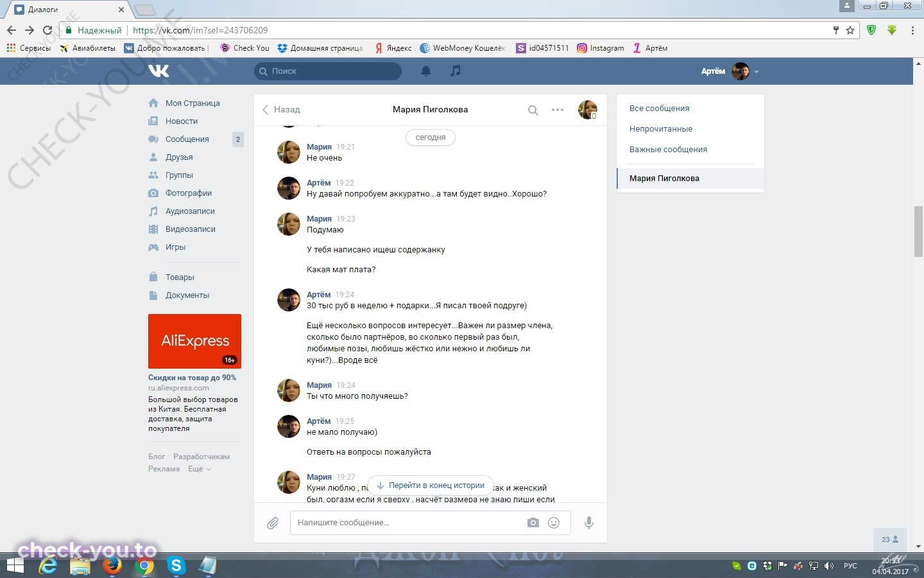Screen dimensions: 924x578
Task: Click the green download arrow extension
Action: 892,30
